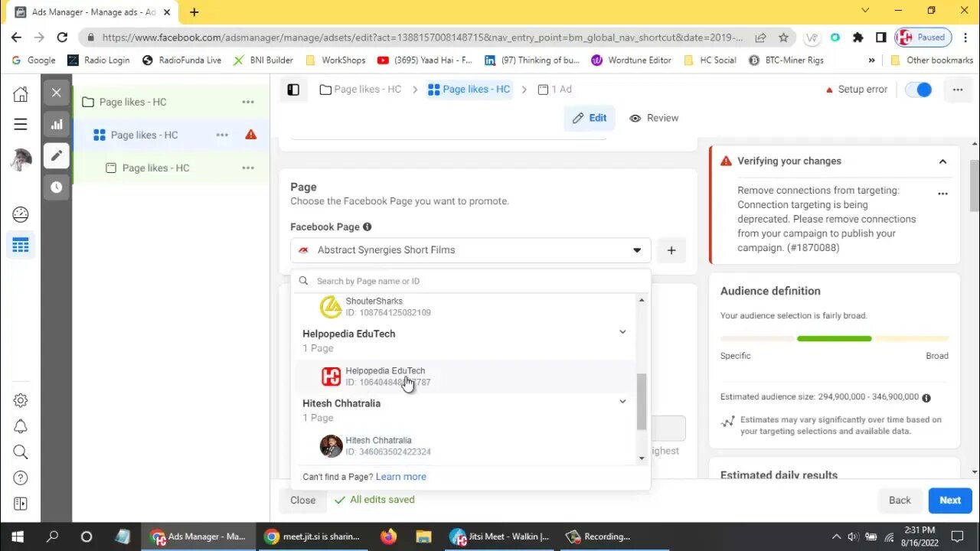Screen dimensions: 980x551
Task: Click the bottom sidebar expand panel icon
Action: point(21,504)
